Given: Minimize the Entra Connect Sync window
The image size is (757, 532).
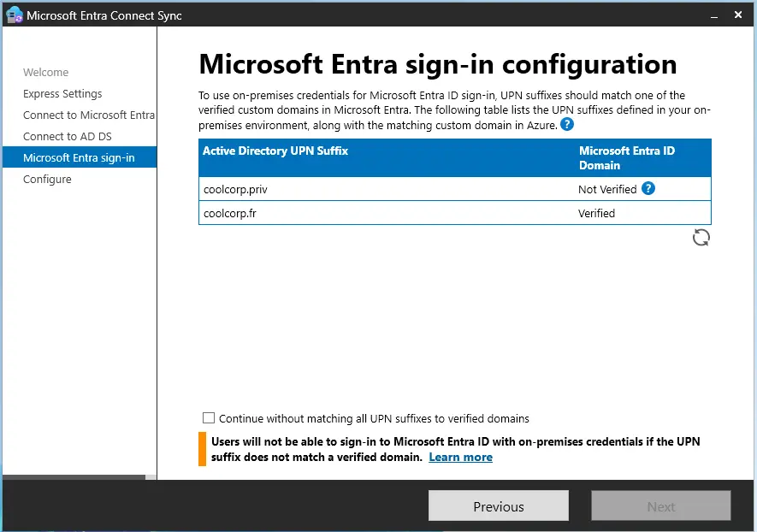Looking at the screenshot, I should coord(712,15).
